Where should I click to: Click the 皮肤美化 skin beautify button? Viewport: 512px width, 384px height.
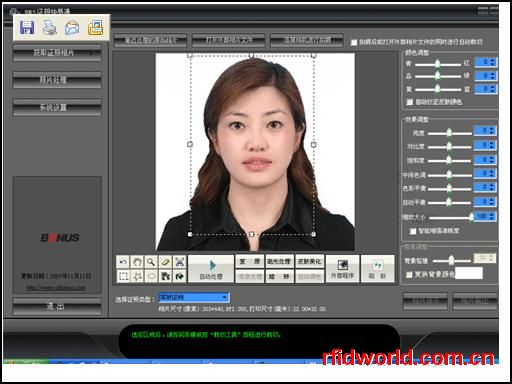click(309, 262)
